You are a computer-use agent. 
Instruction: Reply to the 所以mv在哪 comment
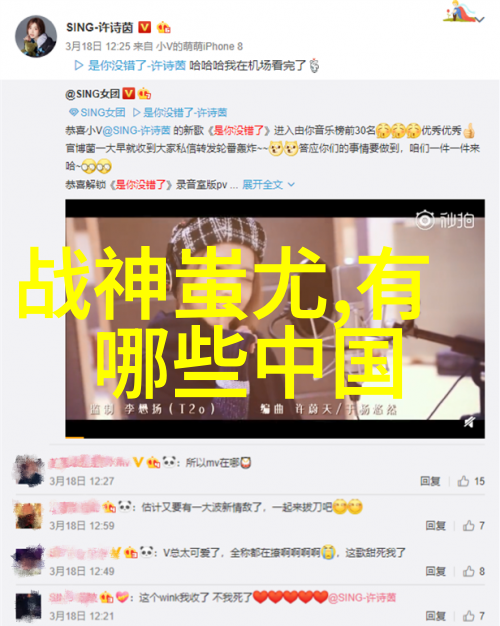[430, 481]
